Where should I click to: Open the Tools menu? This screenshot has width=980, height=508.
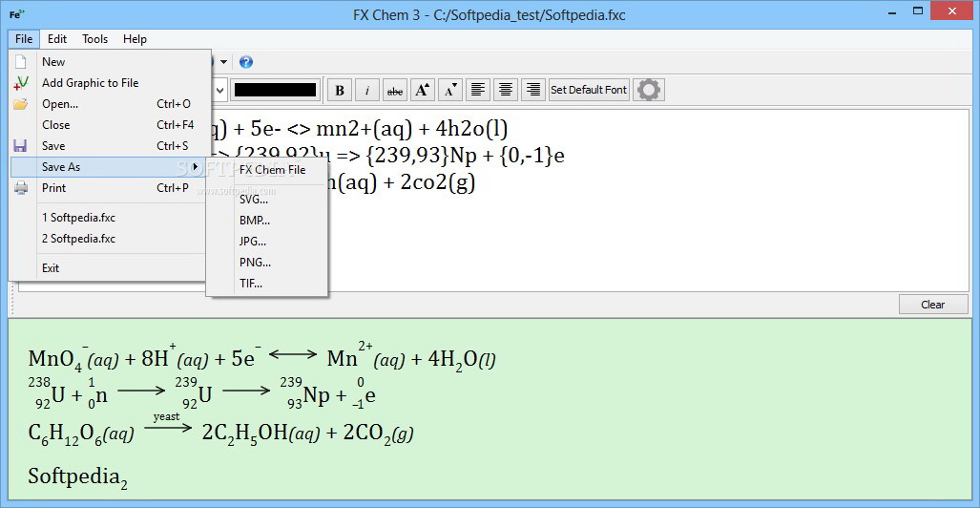[95, 39]
